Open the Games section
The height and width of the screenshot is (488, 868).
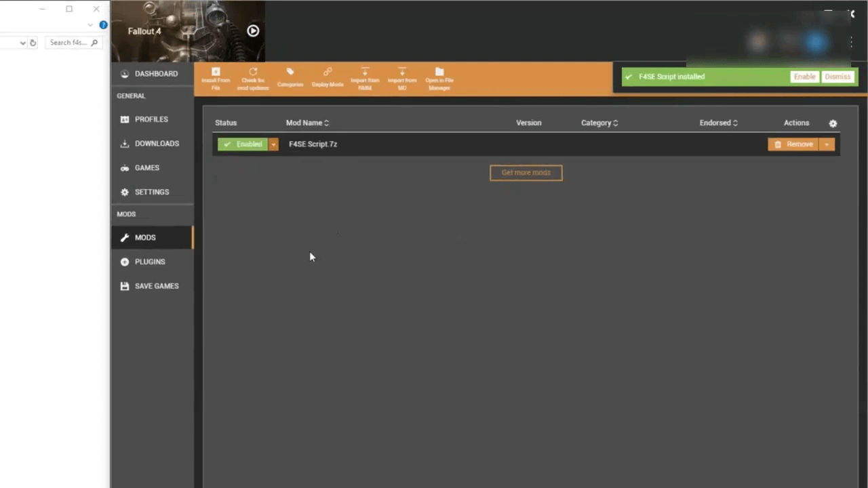[153, 168]
